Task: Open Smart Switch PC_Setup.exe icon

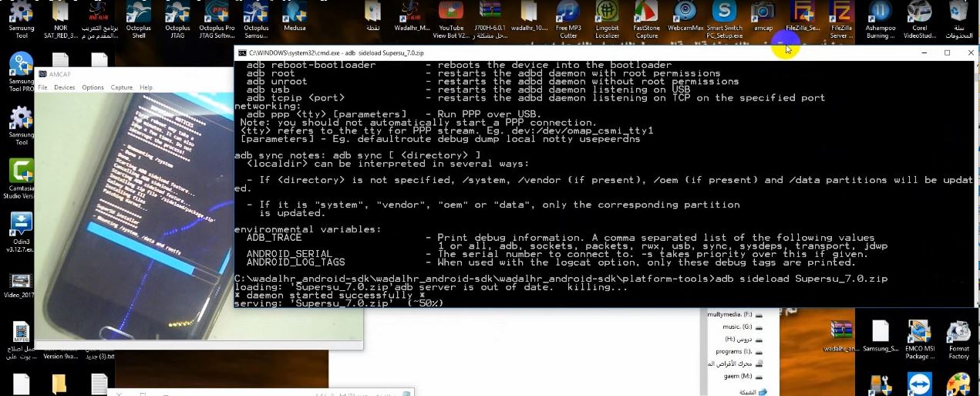Action: pyautogui.click(x=725, y=20)
